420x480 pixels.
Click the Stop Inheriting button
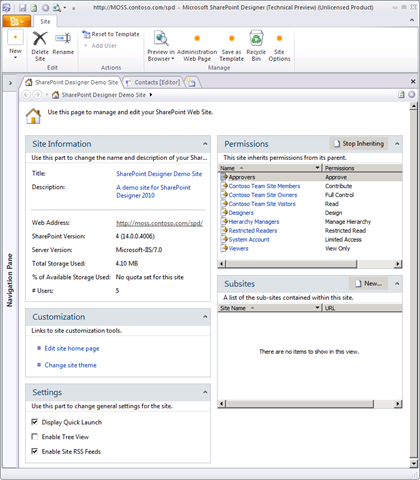point(359,144)
